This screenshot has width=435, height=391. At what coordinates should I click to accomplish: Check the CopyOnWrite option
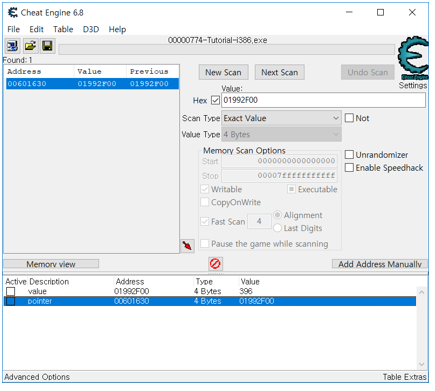click(205, 202)
